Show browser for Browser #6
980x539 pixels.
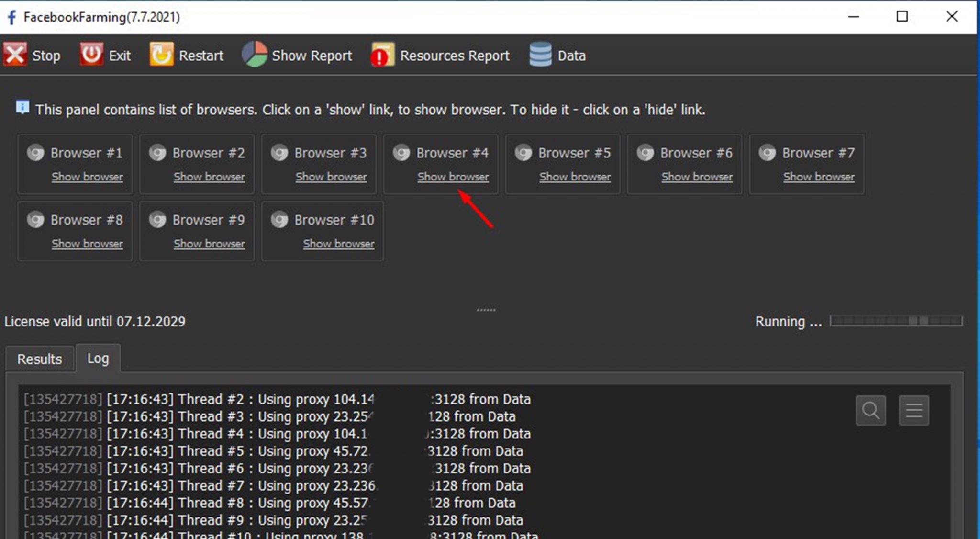(x=697, y=177)
